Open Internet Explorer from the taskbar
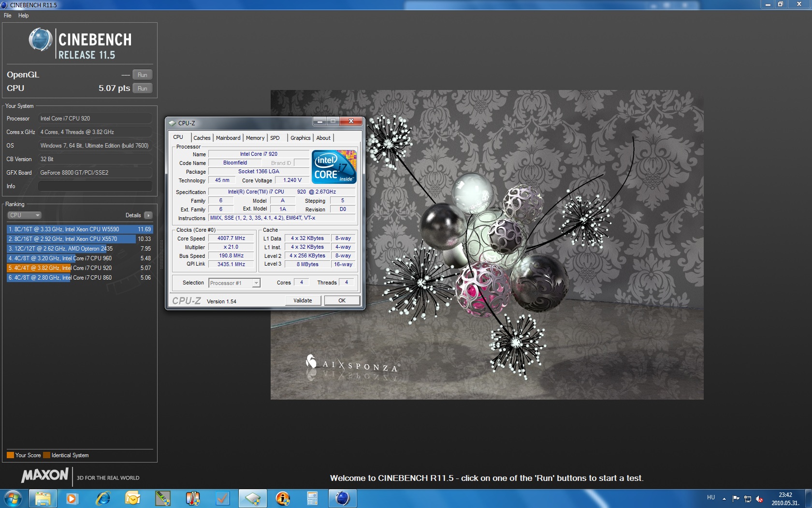 point(103,498)
